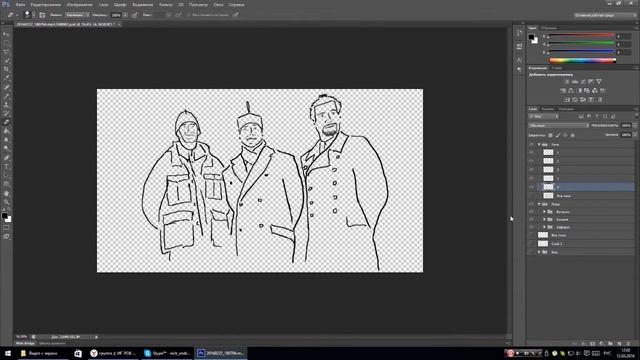The width and height of the screenshot is (640, 360).
Task: Hide the Тела layer group
Action: pyautogui.click(x=531, y=144)
